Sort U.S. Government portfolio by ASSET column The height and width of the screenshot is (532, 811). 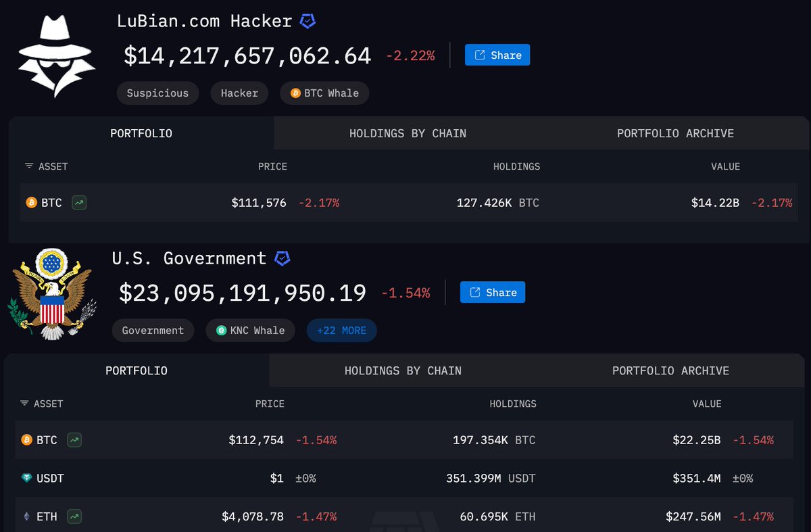pyautogui.click(x=41, y=404)
